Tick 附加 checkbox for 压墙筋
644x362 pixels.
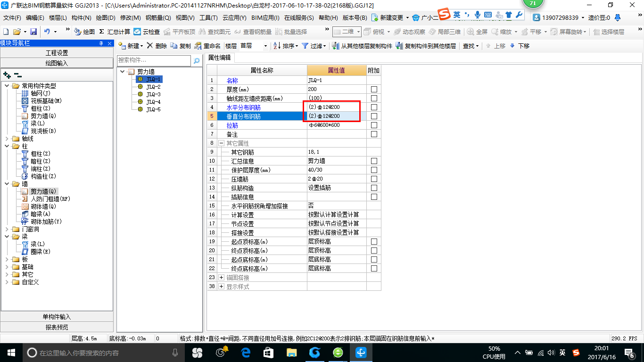coord(374,179)
